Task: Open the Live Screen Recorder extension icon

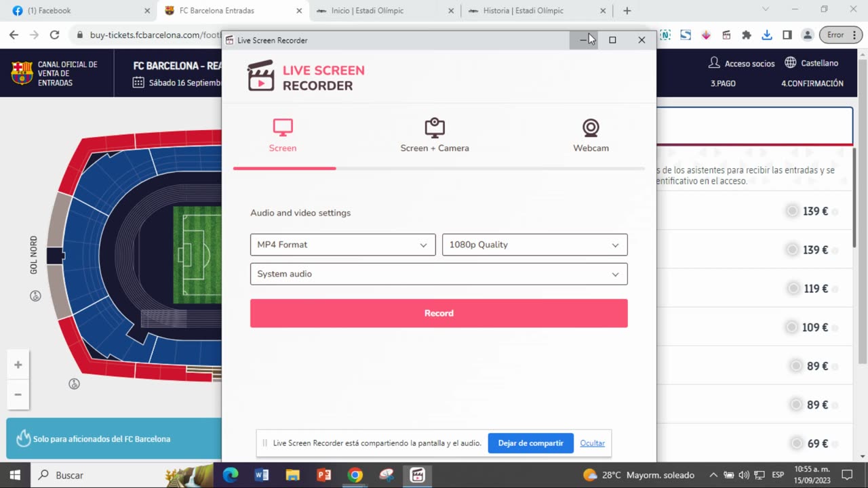Action: click(x=726, y=35)
